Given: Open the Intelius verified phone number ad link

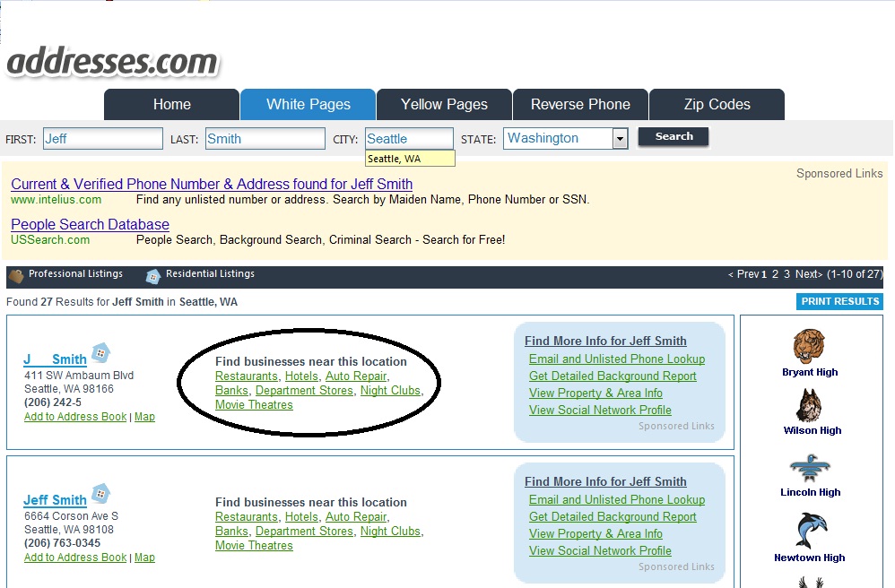Looking at the screenshot, I should (x=212, y=185).
